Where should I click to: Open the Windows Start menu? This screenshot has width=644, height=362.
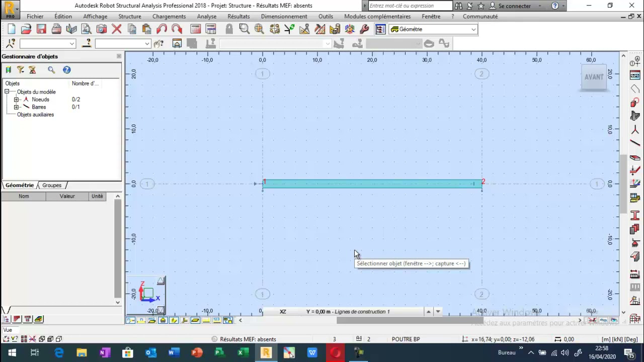pos(12,353)
